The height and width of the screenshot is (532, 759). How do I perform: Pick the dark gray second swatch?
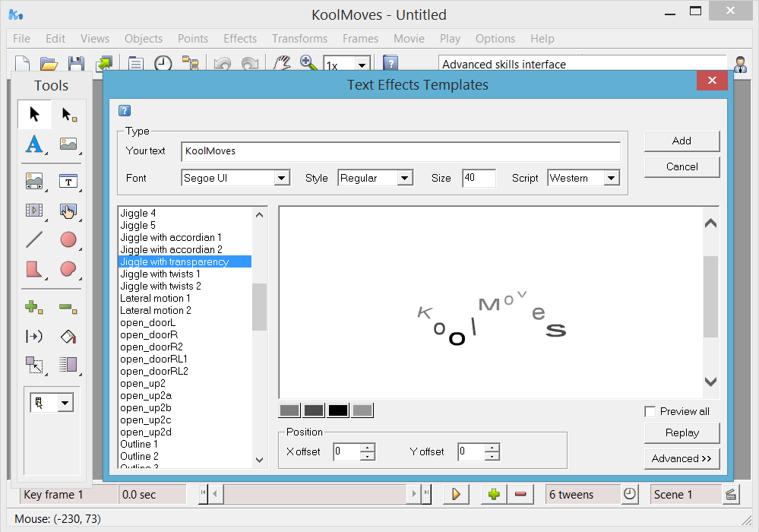pyautogui.click(x=314, y=410)
